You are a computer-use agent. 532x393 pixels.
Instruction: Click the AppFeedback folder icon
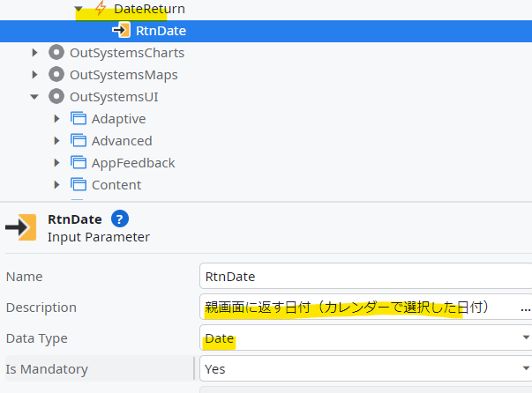pos(79,163)
